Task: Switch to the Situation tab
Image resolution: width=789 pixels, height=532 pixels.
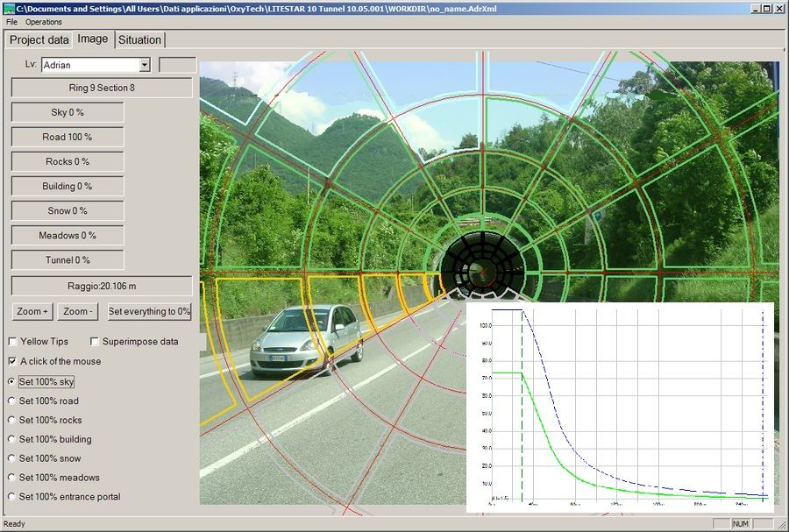Action: pos(140,40)
